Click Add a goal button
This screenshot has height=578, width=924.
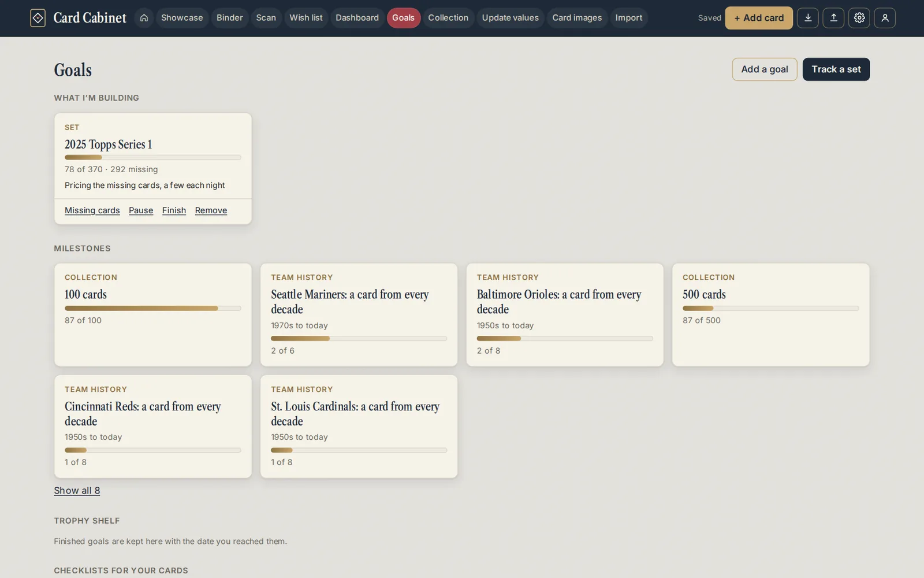pos(765,69)
